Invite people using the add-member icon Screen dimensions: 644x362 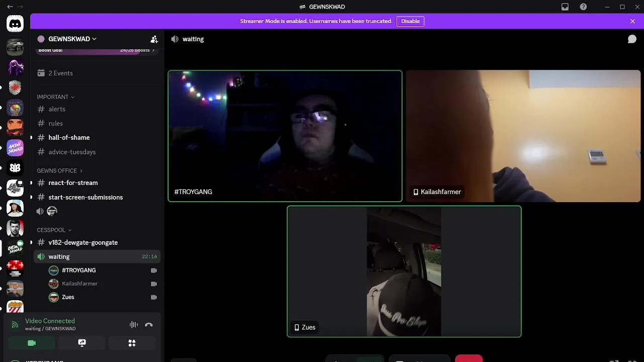tap(154, 39)
